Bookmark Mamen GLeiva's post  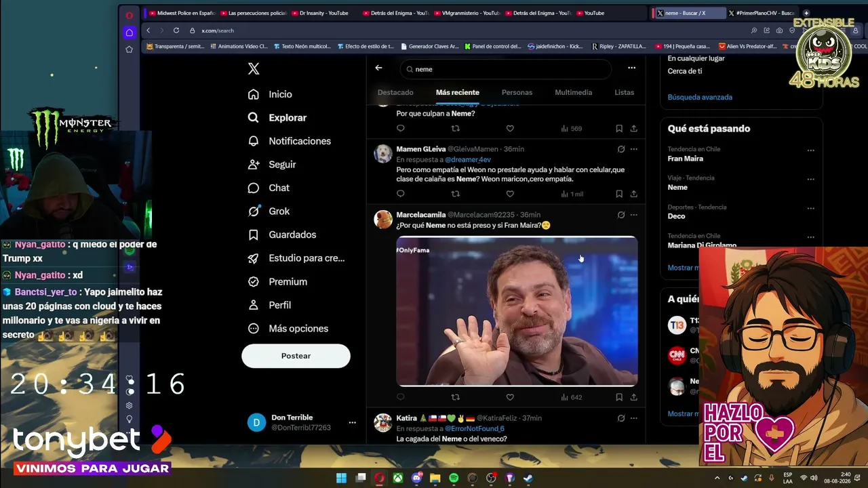click(x=619, y=194)
